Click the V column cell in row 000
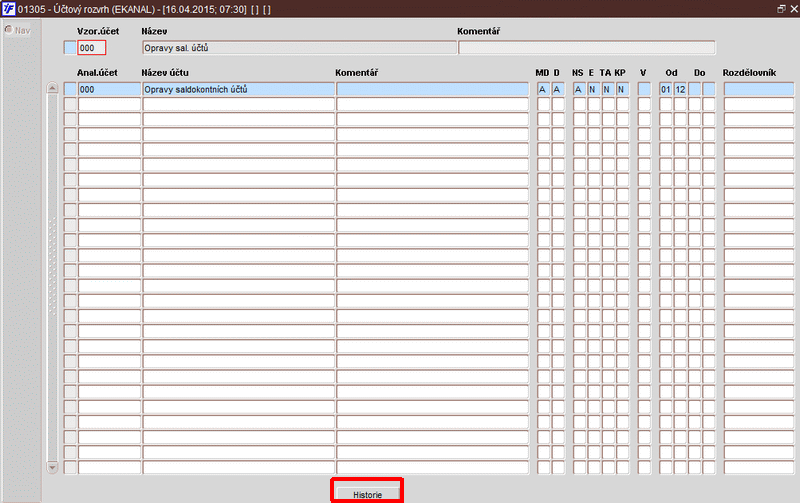This screenshot has width=800, height=503. (644, 89)
